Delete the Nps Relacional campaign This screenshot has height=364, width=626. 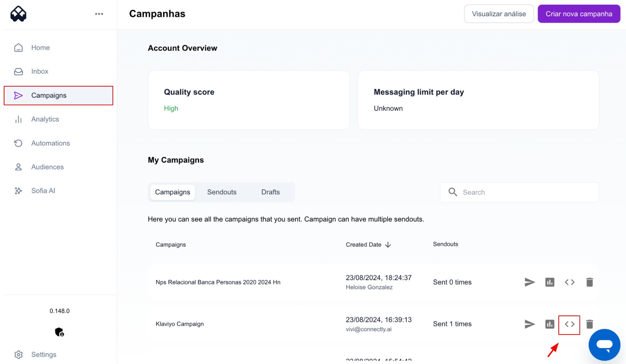pyautogui.click(x=590, y=282)
